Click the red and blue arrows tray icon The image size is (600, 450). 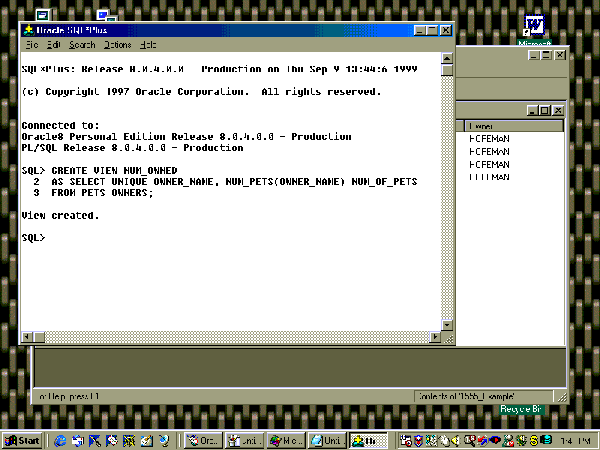(483, 441)
